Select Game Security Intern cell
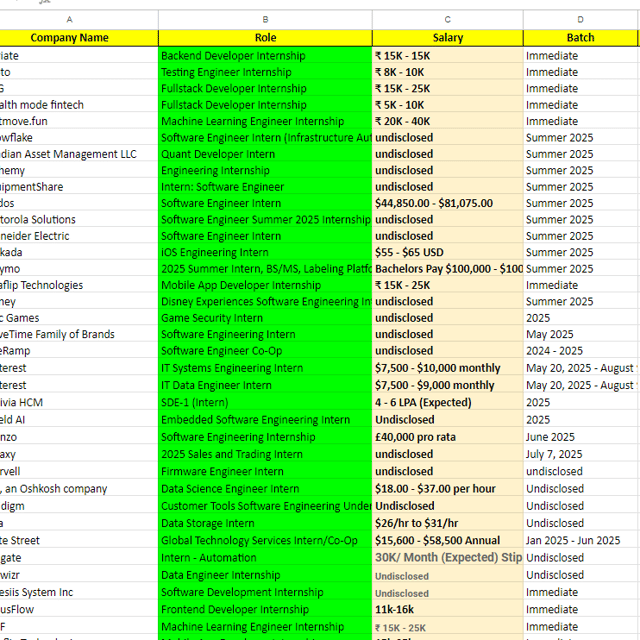640x640 pixels. click(x=265, y=318)
